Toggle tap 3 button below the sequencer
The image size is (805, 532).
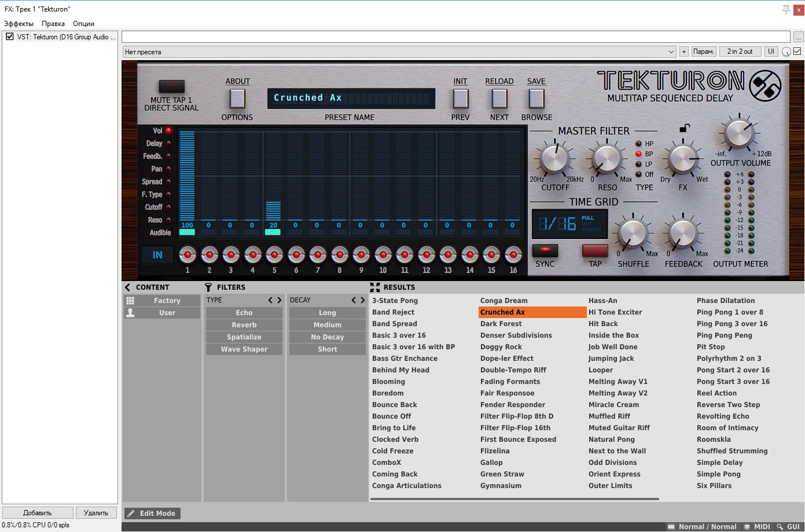coord(230,254)
